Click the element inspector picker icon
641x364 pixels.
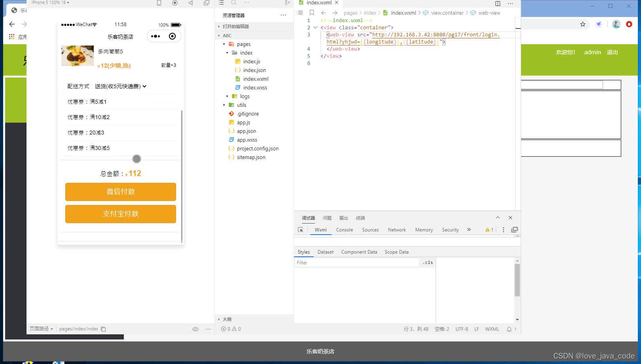pyautogui.click(x=300, y=230)
